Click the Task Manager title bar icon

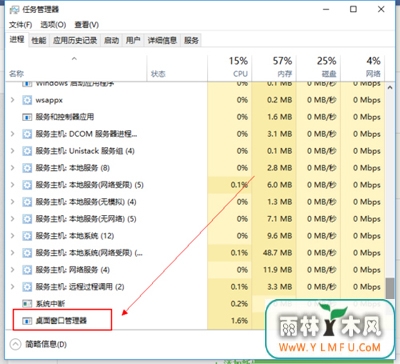point(14,9)
